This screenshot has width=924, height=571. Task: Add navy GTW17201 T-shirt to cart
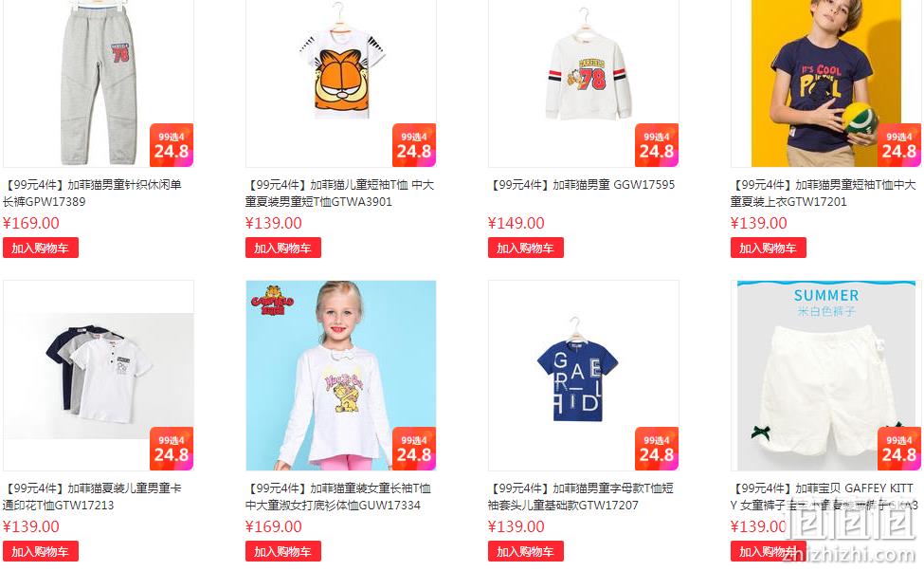click(769, 248)
